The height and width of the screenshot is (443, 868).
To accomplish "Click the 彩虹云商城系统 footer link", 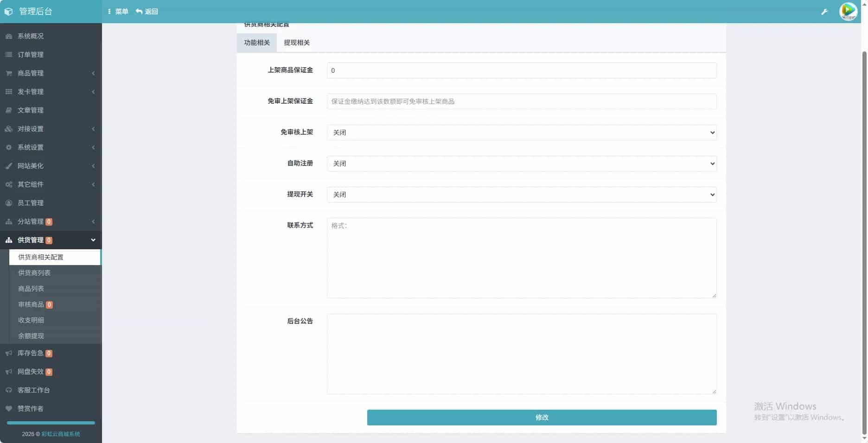I will (61, 434).
